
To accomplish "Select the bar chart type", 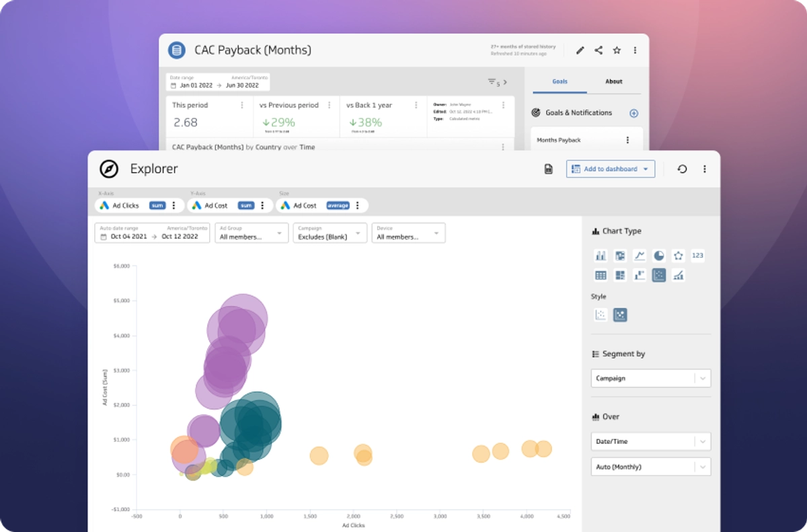I will coord(601,256).
